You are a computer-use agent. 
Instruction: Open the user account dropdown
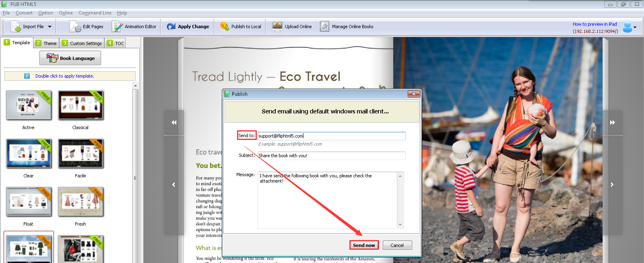630,27
